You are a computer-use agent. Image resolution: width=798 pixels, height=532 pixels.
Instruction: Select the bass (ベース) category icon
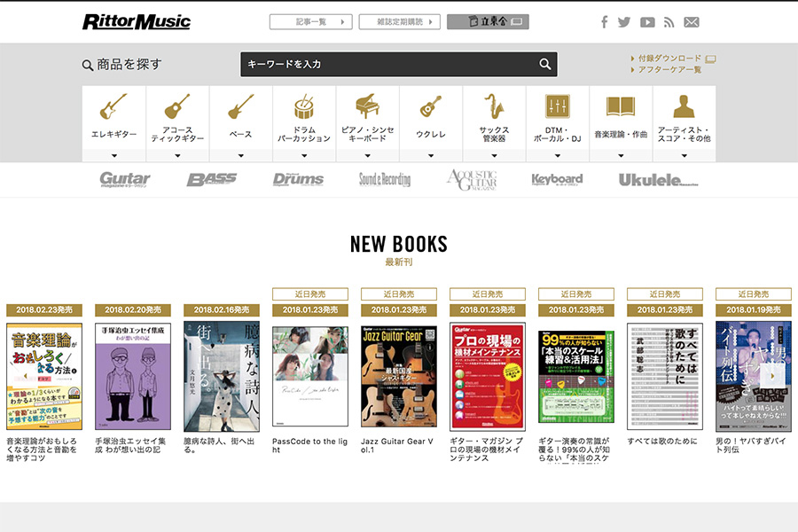[240, 106]
